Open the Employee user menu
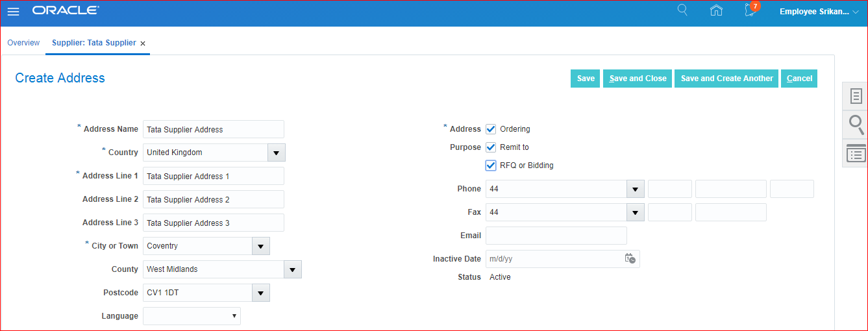868x331 pixels. pyautogui.click(x=819, y=12)
